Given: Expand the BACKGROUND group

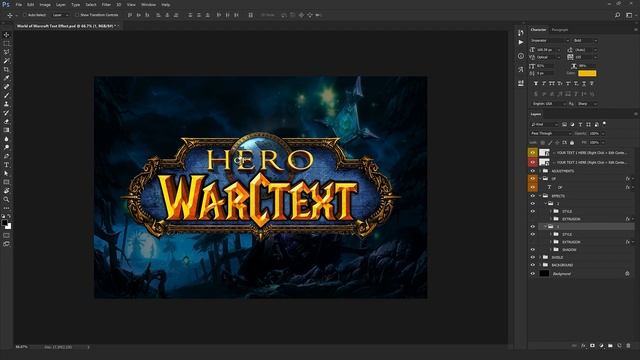Looking at the screenshot, I should 540,265.
